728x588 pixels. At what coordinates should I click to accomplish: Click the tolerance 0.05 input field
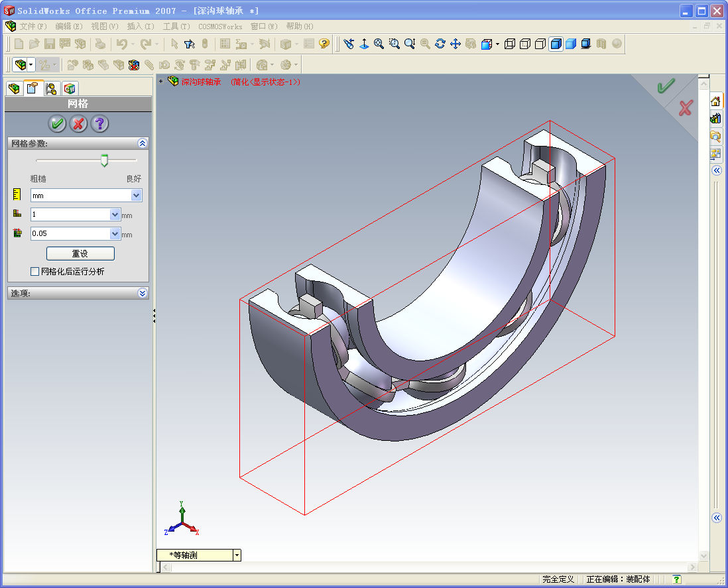(70, 233)
